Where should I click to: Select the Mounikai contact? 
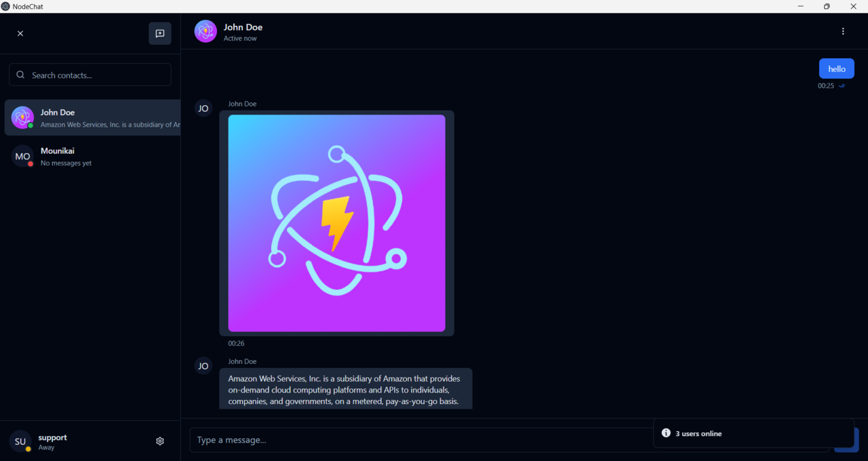coord(92,156)
